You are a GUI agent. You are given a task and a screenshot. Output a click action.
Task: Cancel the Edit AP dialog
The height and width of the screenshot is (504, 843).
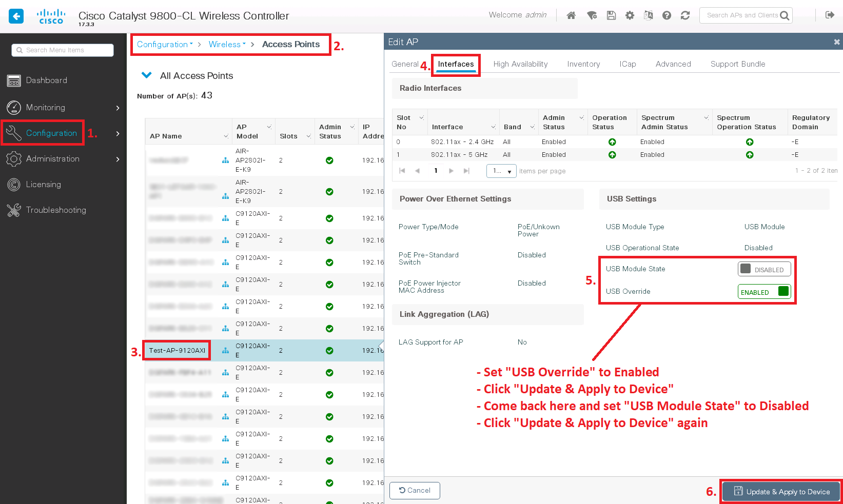(x=415, y=490)
